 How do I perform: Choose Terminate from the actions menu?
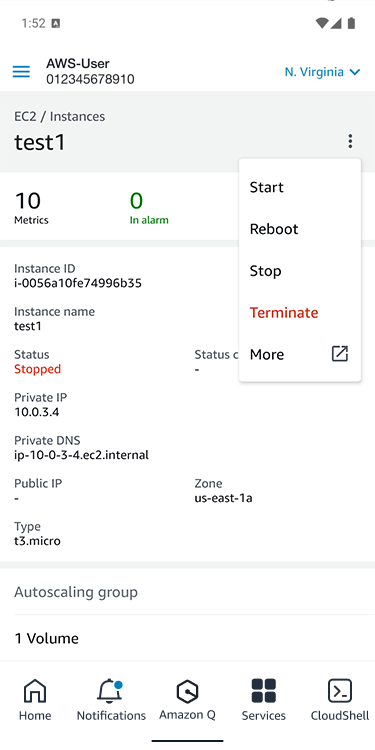coord(300,312)
